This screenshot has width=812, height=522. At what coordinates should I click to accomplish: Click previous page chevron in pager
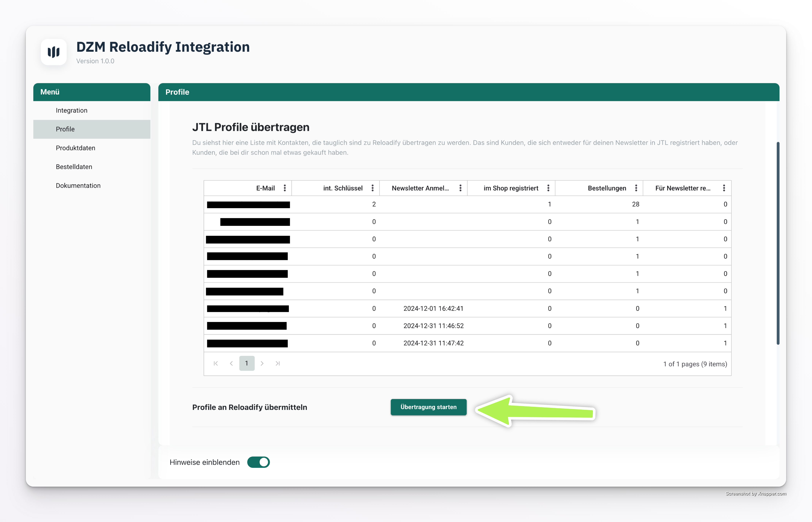point(231,363)
